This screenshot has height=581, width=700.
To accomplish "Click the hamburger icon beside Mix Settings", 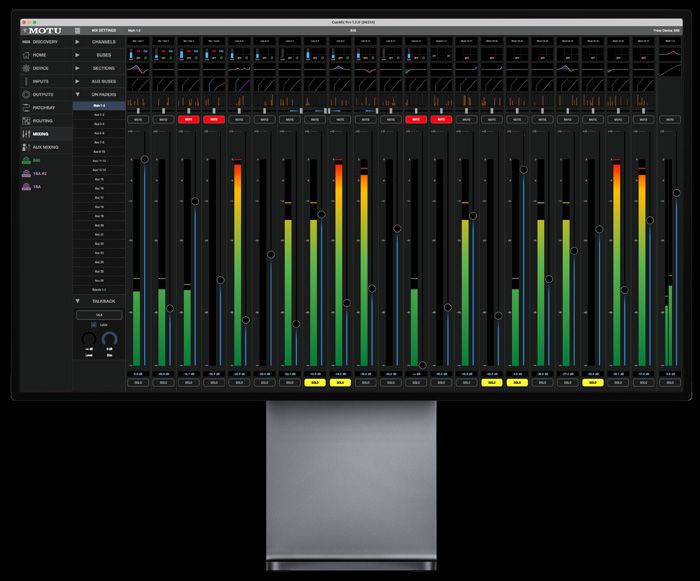I will coord(79,31).
